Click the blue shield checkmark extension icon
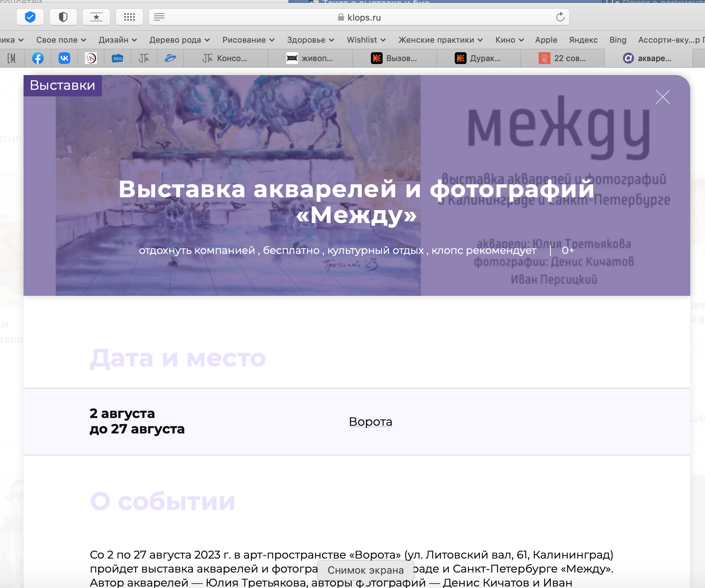 (30, 17)
